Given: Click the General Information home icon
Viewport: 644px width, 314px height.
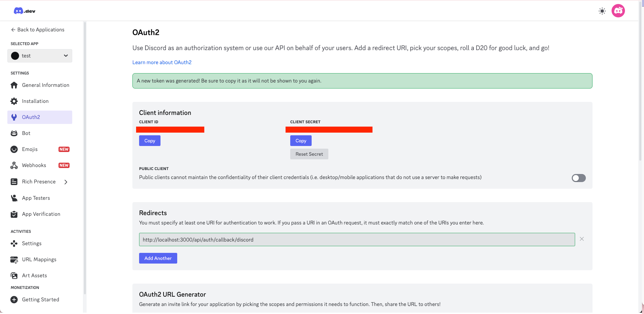Looking at the screenshot, I should (14, 85).
